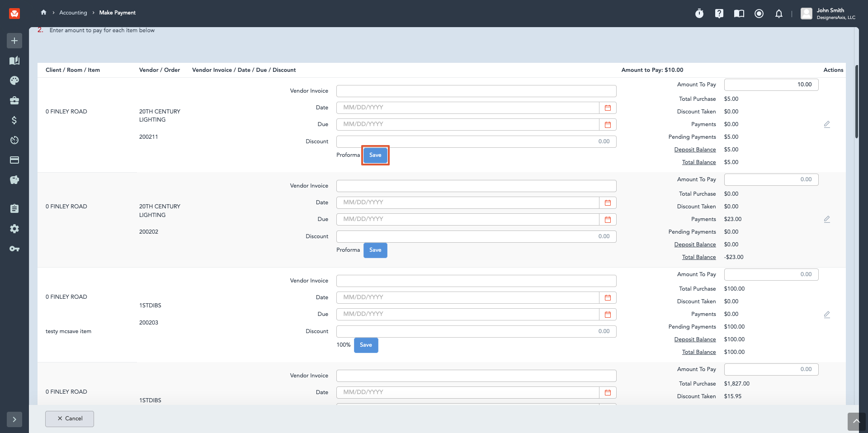This screenshot has height=433, width=868.
Task: Save the order 200202 payment row
Action: 375,250
